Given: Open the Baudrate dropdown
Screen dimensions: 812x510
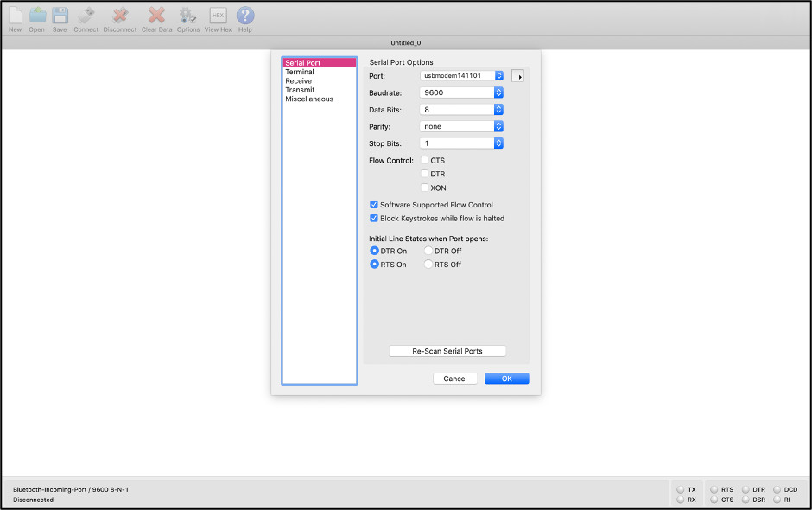Looking at the screenshot, I should coord(461,92).
